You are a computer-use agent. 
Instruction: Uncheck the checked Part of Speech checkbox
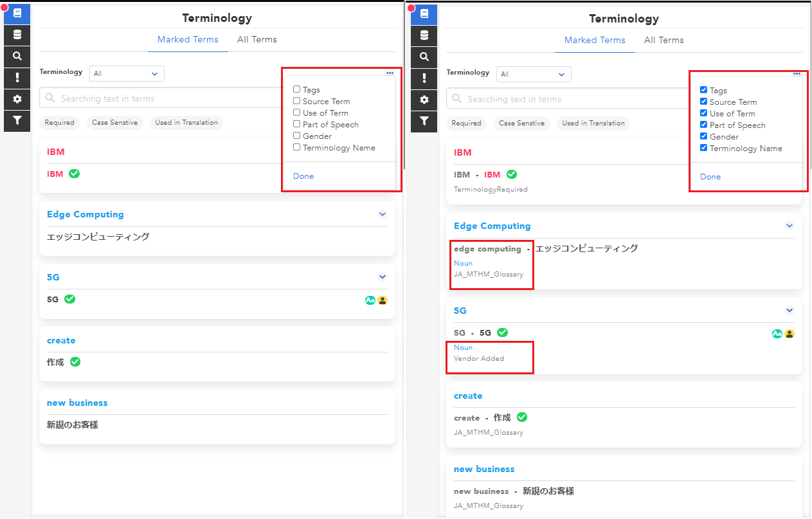click(x=704, y=125)
